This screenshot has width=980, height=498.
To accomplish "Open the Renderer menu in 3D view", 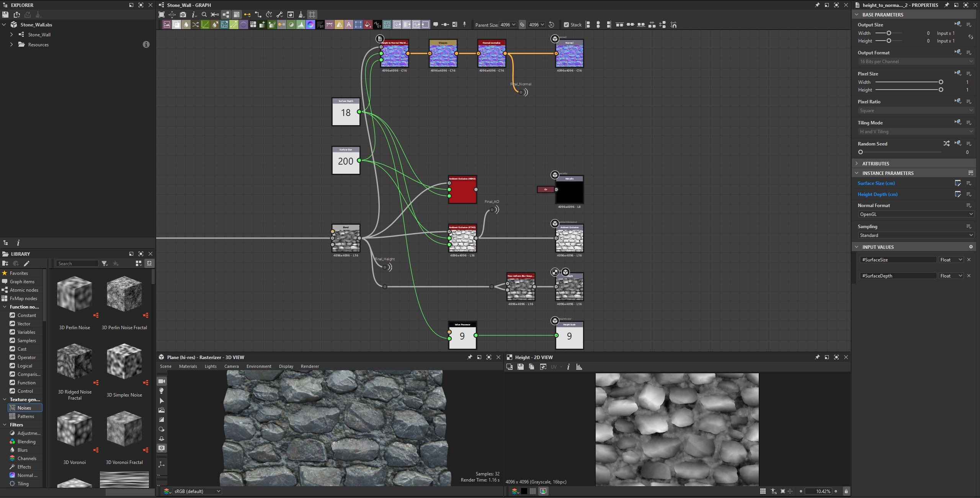I will (310, 366).
